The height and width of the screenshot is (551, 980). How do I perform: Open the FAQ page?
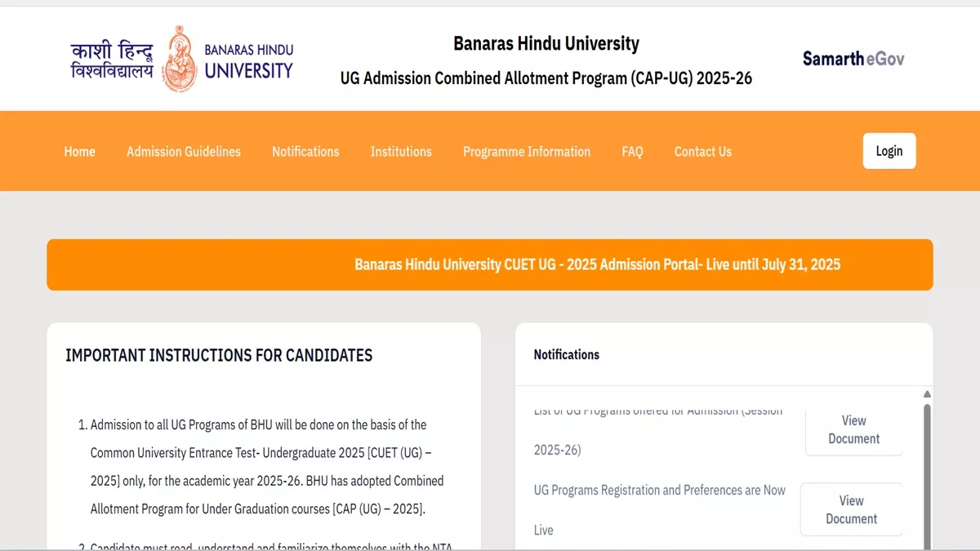[x=632, y=152]
